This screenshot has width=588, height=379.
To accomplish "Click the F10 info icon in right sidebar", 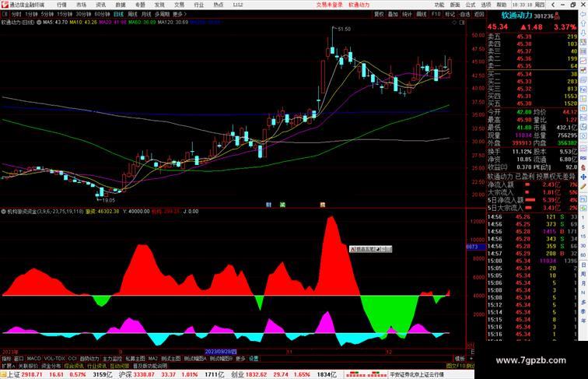I will [583, 89].
